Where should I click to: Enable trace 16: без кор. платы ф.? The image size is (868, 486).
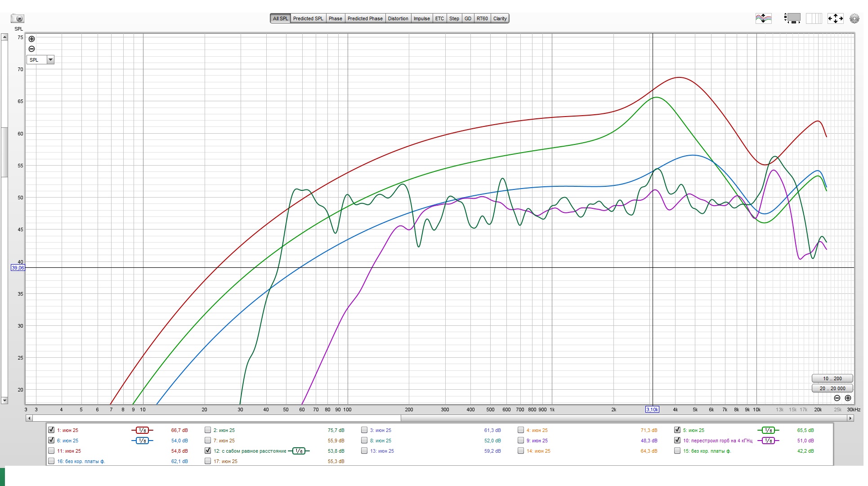pos(51,461)
